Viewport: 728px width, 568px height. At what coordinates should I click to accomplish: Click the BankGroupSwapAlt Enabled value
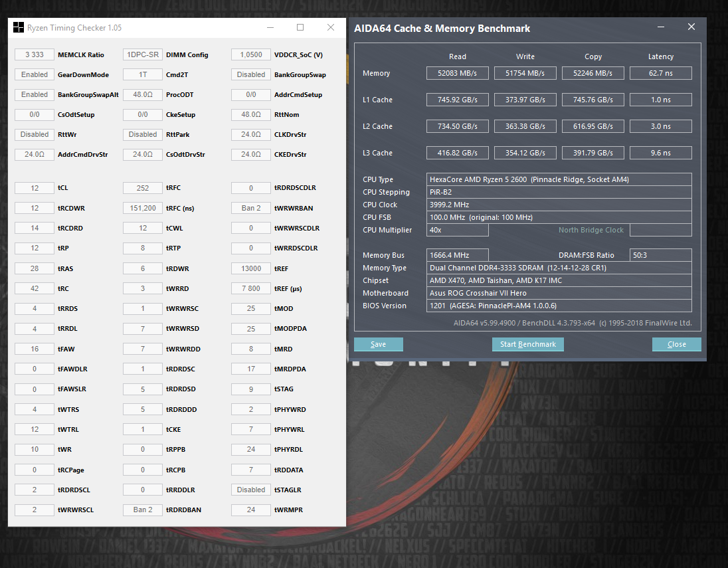pos(35,95)
